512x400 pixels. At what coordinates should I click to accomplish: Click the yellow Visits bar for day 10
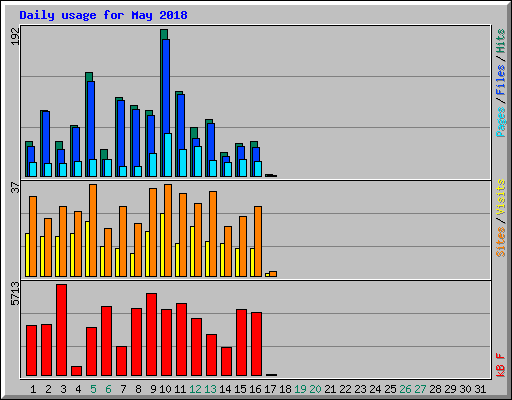[162, 245]
